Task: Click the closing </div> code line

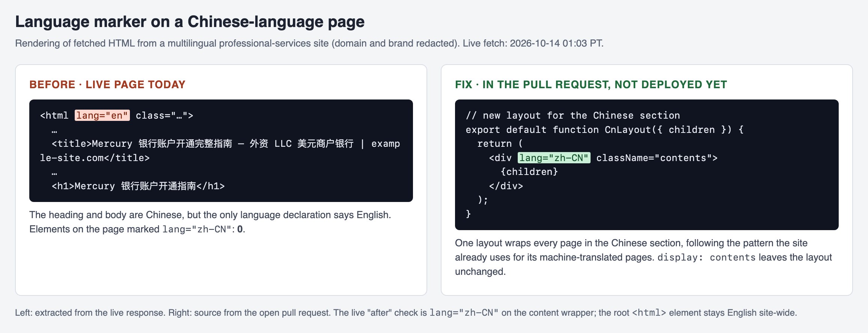Action: click(506, 186)
